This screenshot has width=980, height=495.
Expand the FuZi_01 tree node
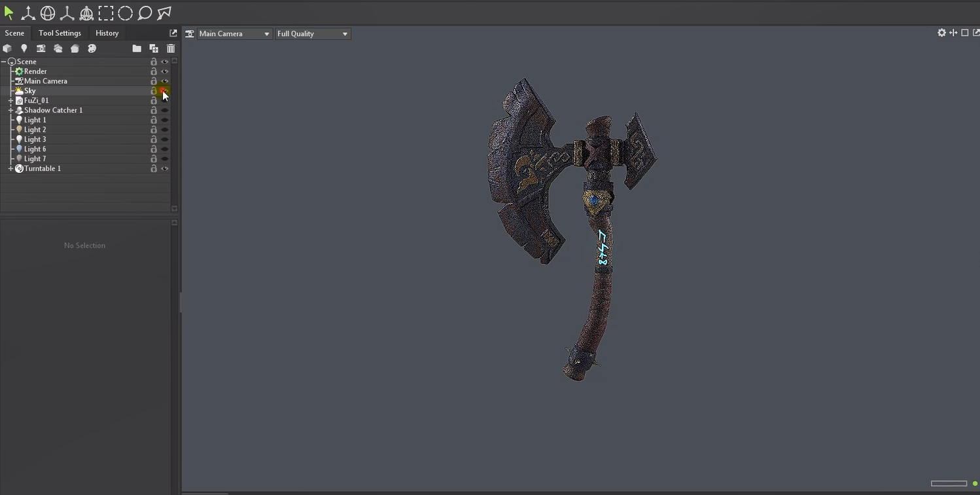(10, 101)
